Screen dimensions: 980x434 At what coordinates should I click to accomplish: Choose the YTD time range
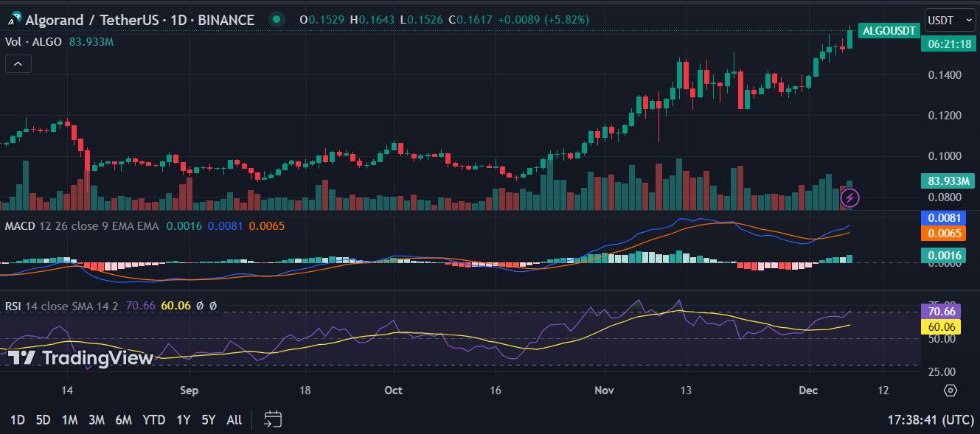(153, 420)
